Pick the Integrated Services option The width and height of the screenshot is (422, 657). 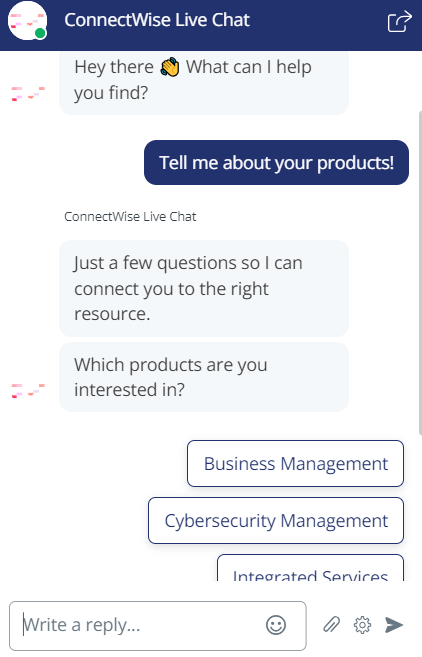click(x=311, y=568)
